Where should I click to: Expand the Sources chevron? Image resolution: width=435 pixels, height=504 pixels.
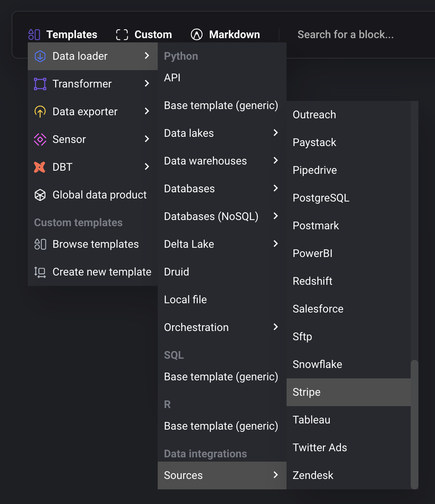[275, 475]
